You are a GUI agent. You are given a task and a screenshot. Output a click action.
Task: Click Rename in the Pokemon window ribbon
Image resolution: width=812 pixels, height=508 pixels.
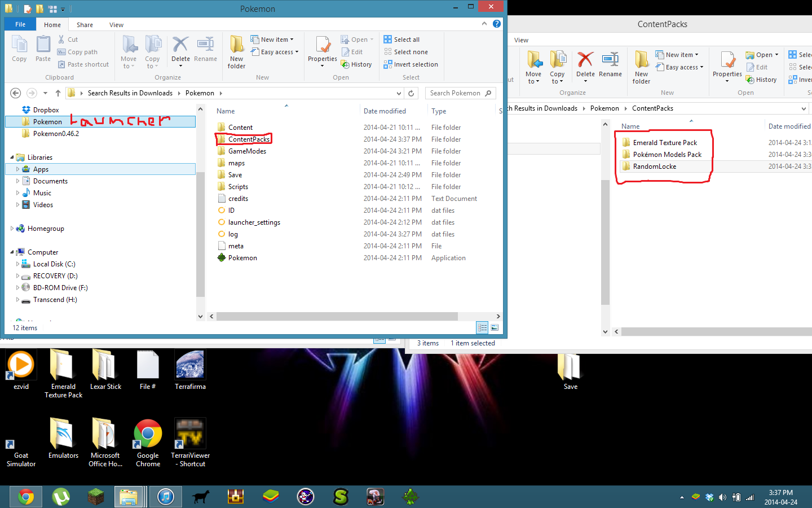pos(205,49)
